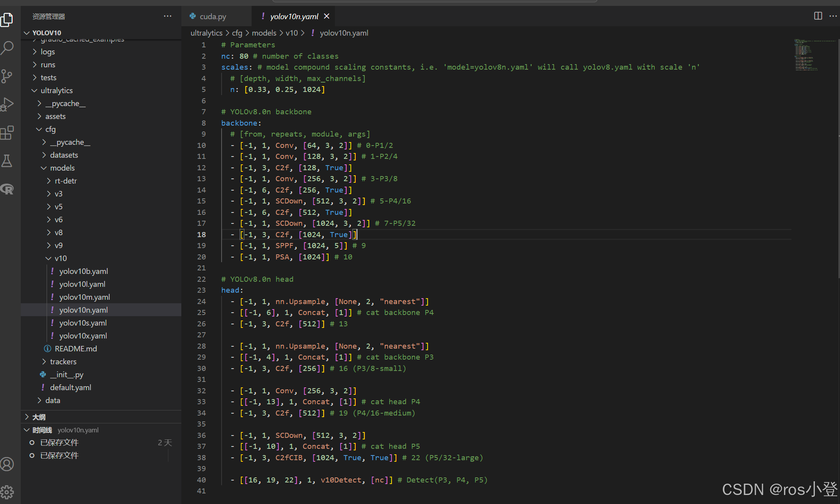The height and width of the screenshot is (504, 840).
Task: Split the editor to the right
Action: [x=818, y=16]
